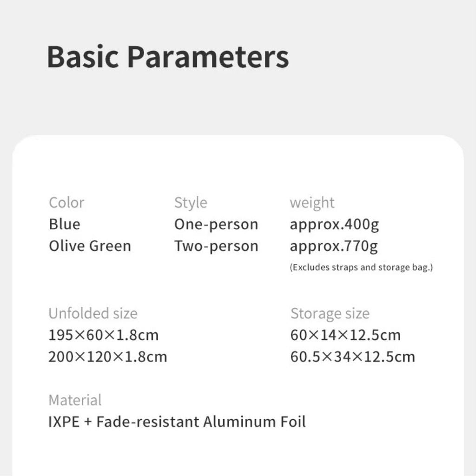Click the word 'Basic' in the heading
Image resolution: width=476 pixels, height=476 pixels.
(x=82, y=57)
